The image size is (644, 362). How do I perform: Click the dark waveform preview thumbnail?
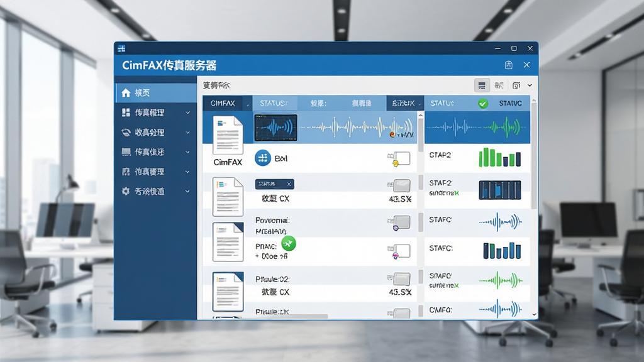coord(275,128)
